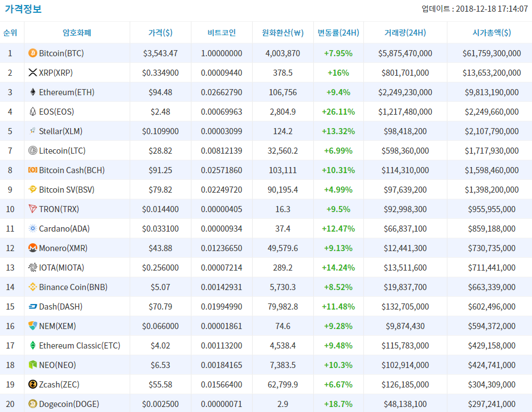Screen dimensions: 532x412
Task: Click the Bitcoin Cash icon
Action: [33, 170]
